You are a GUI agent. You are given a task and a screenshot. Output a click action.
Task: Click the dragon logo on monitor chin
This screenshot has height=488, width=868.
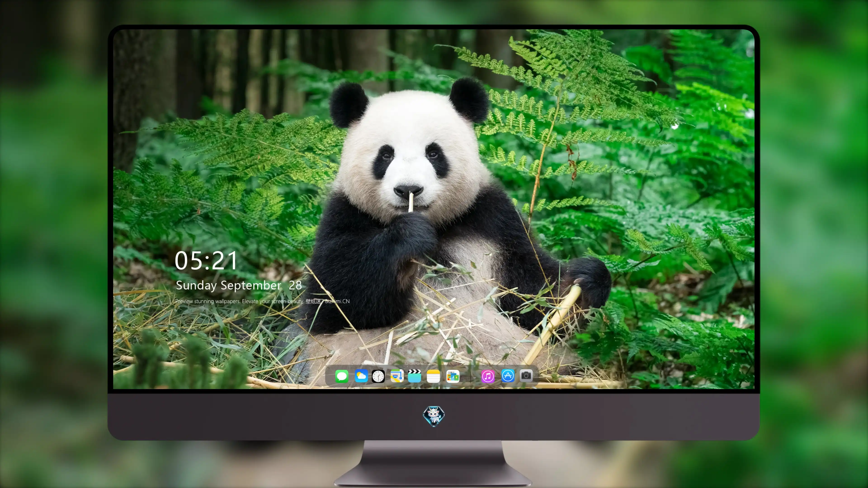(x=434, y=416)
